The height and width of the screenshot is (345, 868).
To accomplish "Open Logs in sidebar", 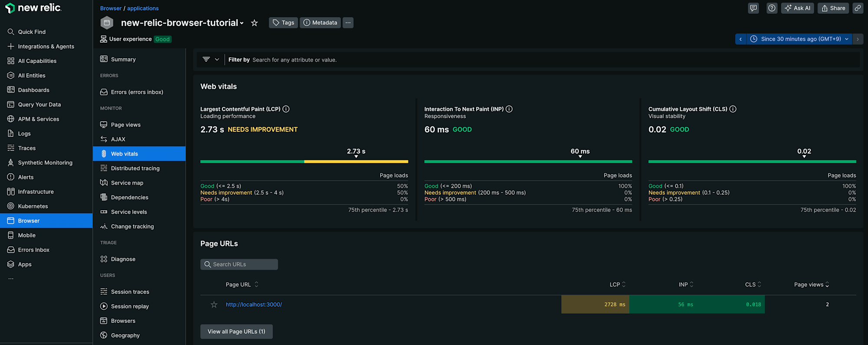I will click(x=46, y=134).
